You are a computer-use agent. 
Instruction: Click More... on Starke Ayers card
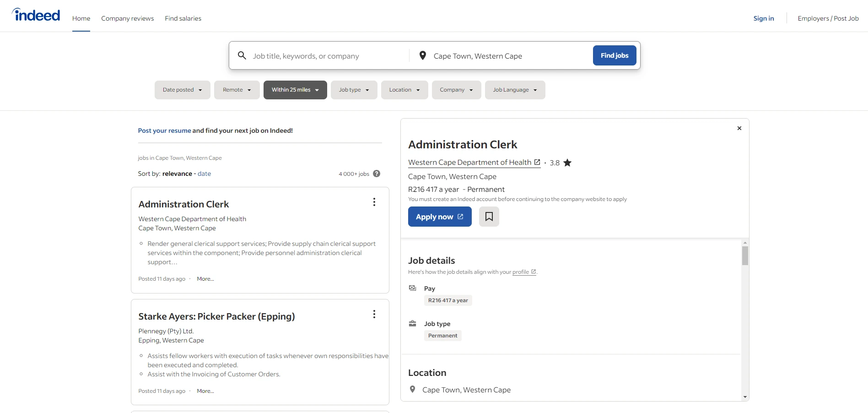(x=205, y=391)
